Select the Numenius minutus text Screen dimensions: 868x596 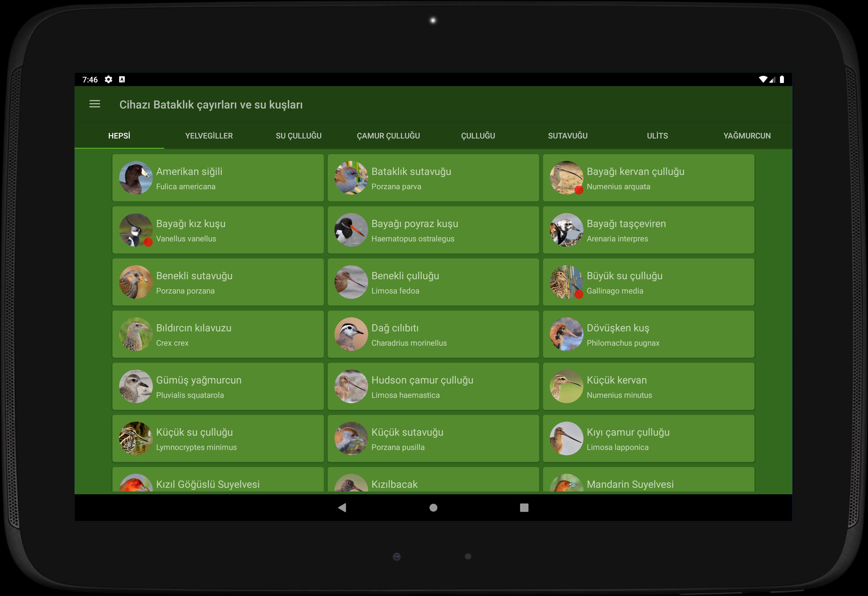pos(619,395)
